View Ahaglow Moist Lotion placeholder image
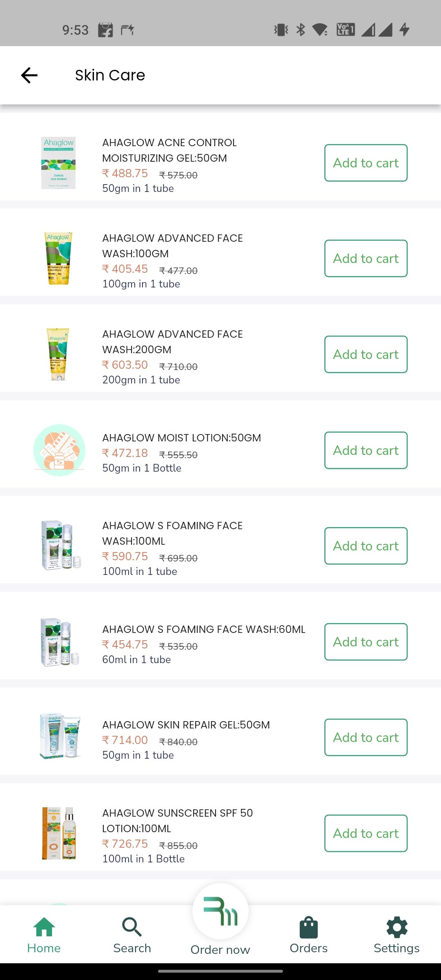The height and width of the screenshot is (980, 441). (x=60, y=450)
